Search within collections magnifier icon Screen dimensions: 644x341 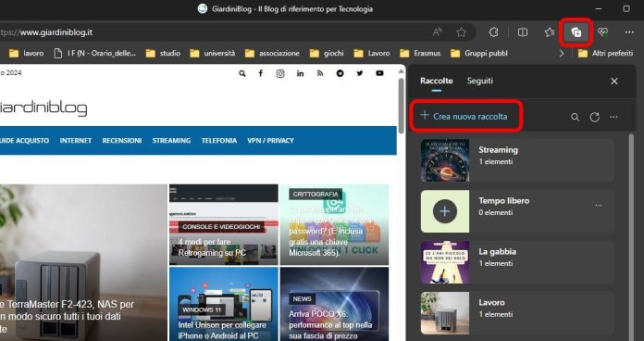(x=575, y=118)
